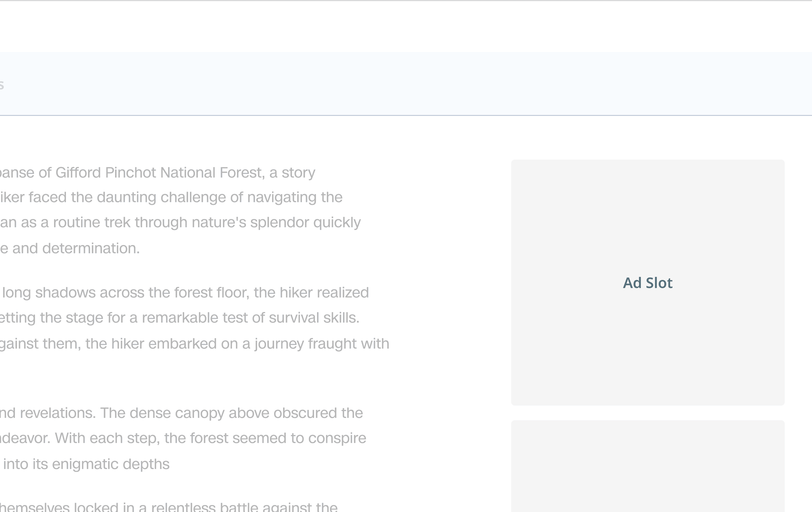Click the phrase "daunting challenge of navigating"
The height and width of the screenshot is (512, 812).
(x=207, y=197)
